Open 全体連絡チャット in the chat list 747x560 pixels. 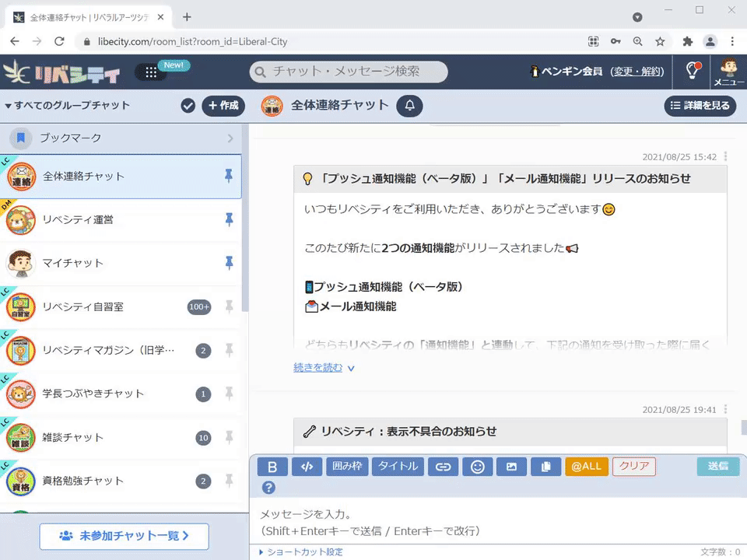[121, 177]
